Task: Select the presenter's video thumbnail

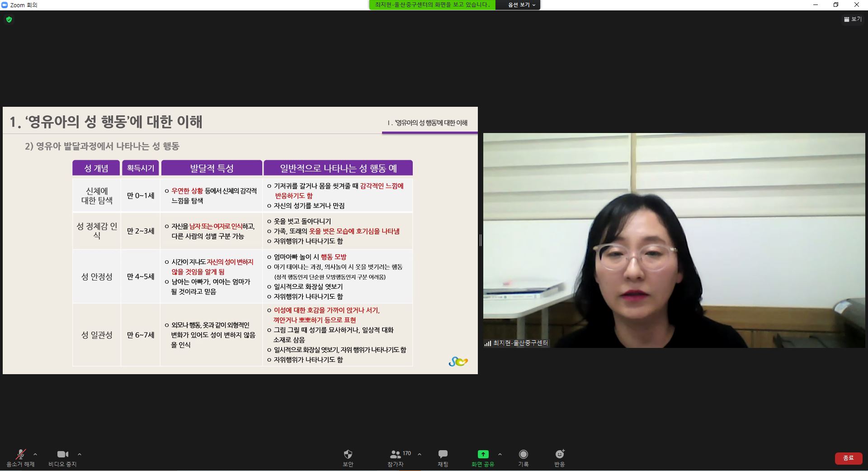Action: (674, 240)
